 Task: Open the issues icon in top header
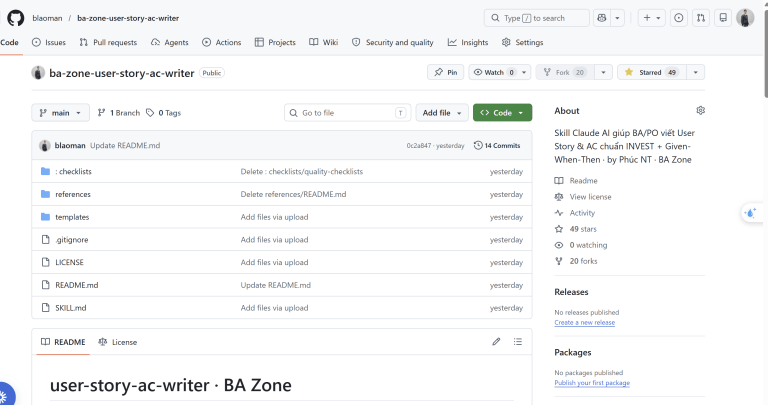tap(678, 18)
